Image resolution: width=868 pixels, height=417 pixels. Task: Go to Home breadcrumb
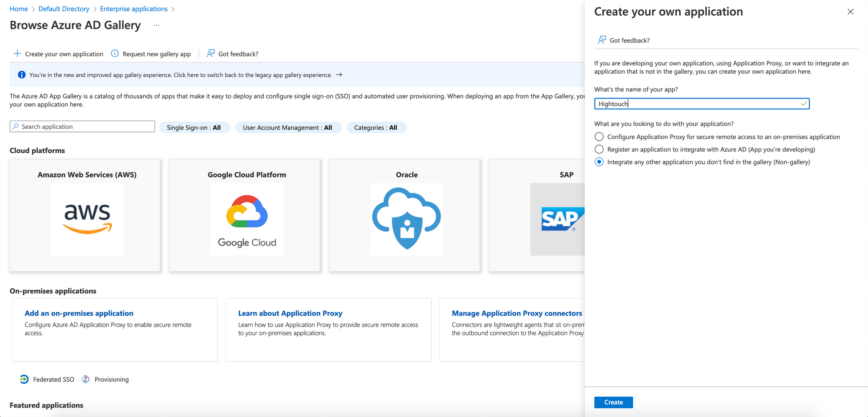tap(19, 9)
